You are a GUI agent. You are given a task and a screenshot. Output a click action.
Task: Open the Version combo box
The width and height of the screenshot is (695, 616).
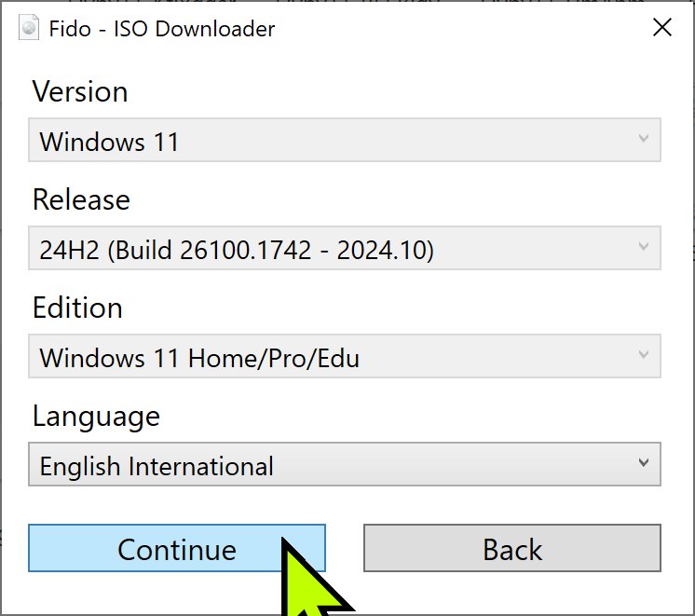pos(344,141)
